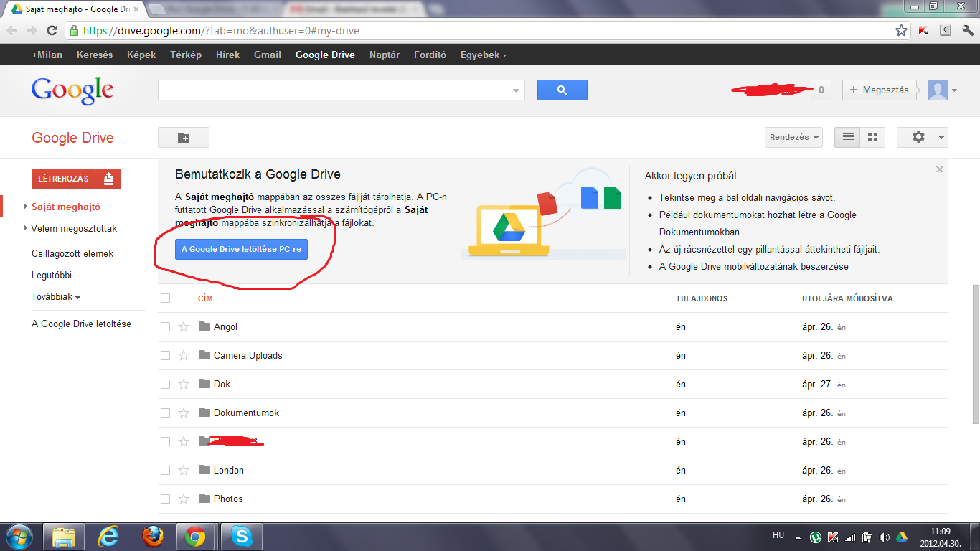Click the notification count button
This screenshot has height=551, width=980.
point(821,90)
